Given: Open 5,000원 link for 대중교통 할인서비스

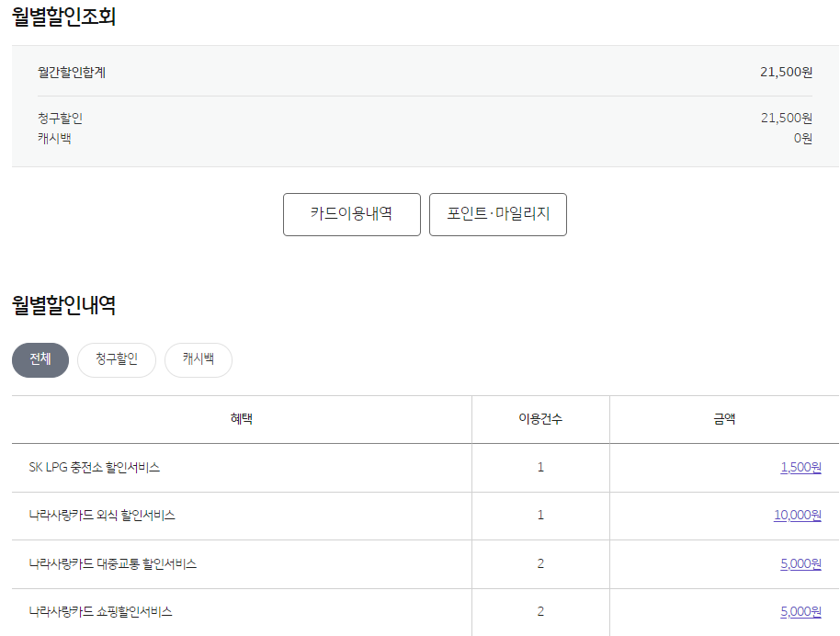Looking at the screenshot, I should pos(800,563).
